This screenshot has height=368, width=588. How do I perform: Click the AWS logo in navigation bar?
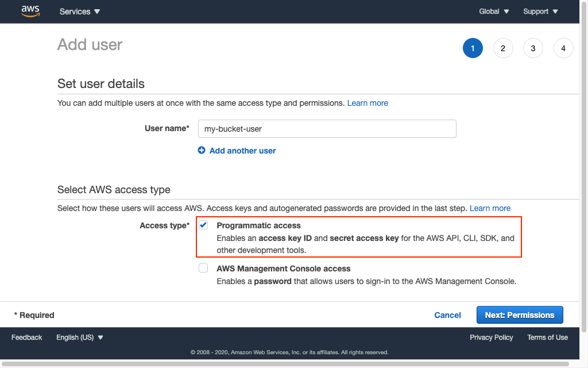[30, 11]
